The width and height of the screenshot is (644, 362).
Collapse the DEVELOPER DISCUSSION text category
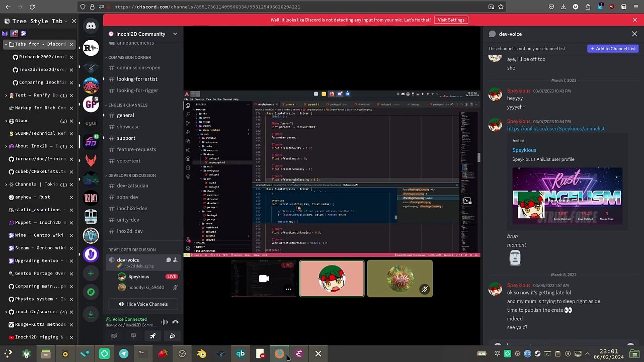[x=132, y=175]
